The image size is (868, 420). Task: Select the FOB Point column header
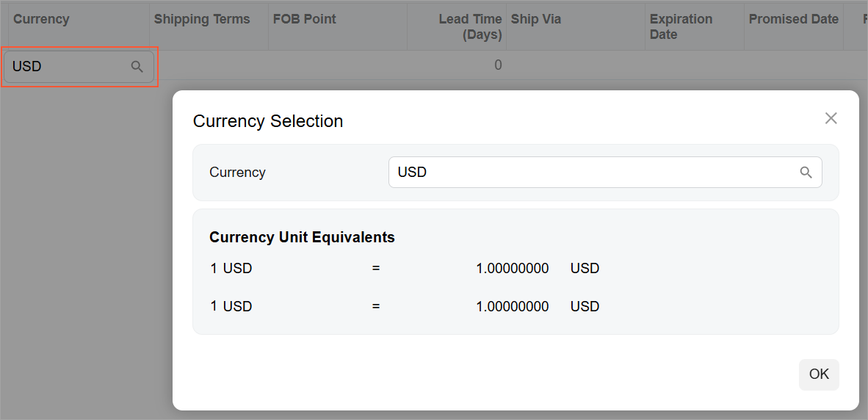click(x=305, y=20)
